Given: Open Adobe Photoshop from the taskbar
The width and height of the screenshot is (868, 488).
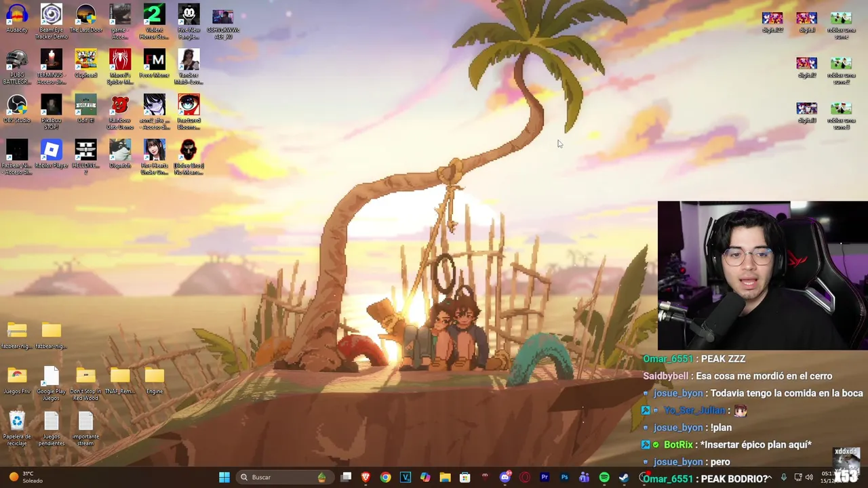Looking at the screenshot, I should point(564,477).
